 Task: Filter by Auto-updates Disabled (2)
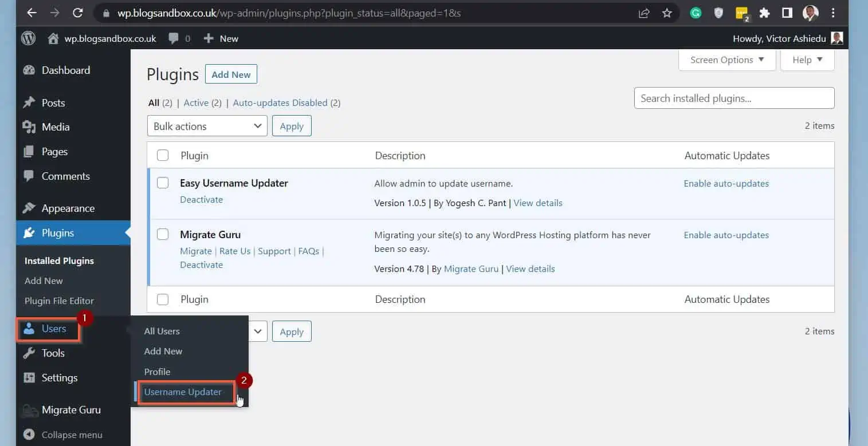coord(286,103)
